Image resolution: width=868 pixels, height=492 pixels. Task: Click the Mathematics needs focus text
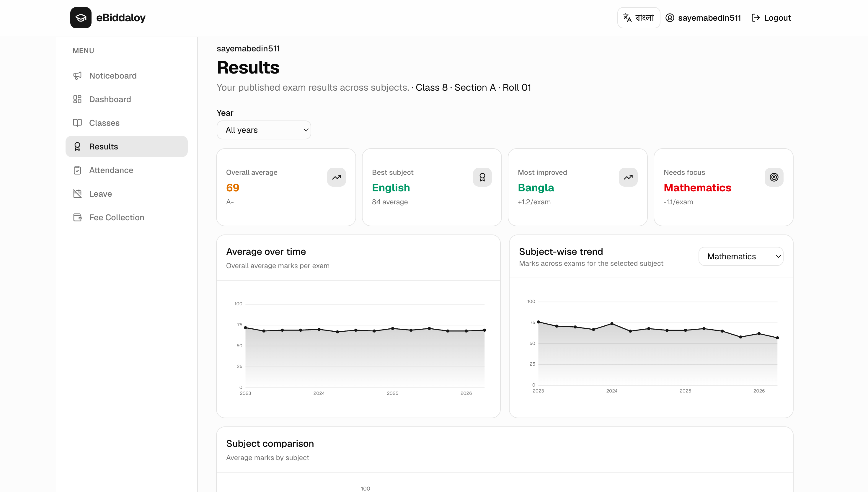(697, 188)
